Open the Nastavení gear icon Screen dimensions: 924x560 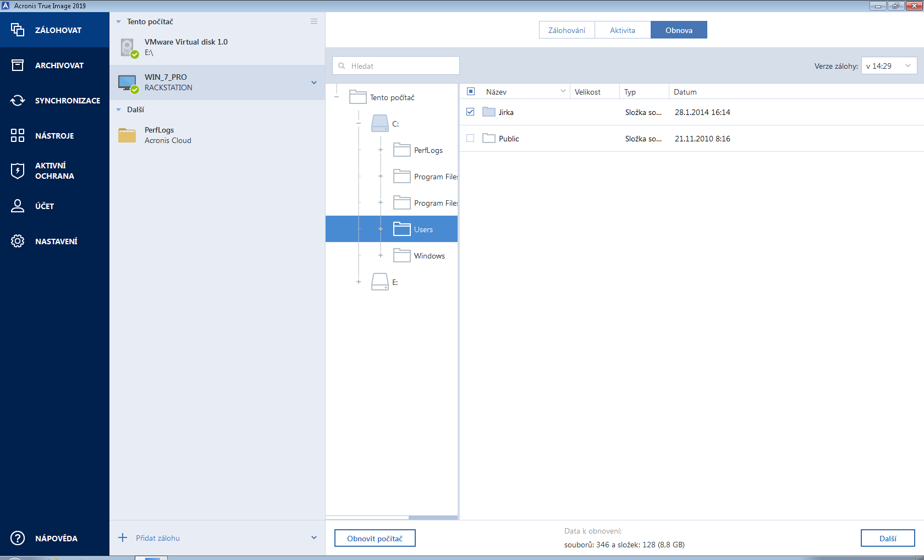tap(18, 241)
